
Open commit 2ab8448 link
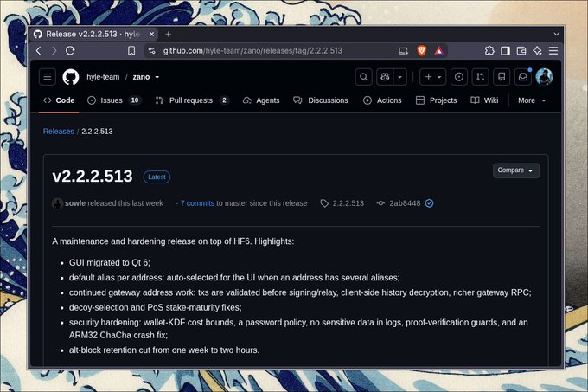tap(405, 203)
